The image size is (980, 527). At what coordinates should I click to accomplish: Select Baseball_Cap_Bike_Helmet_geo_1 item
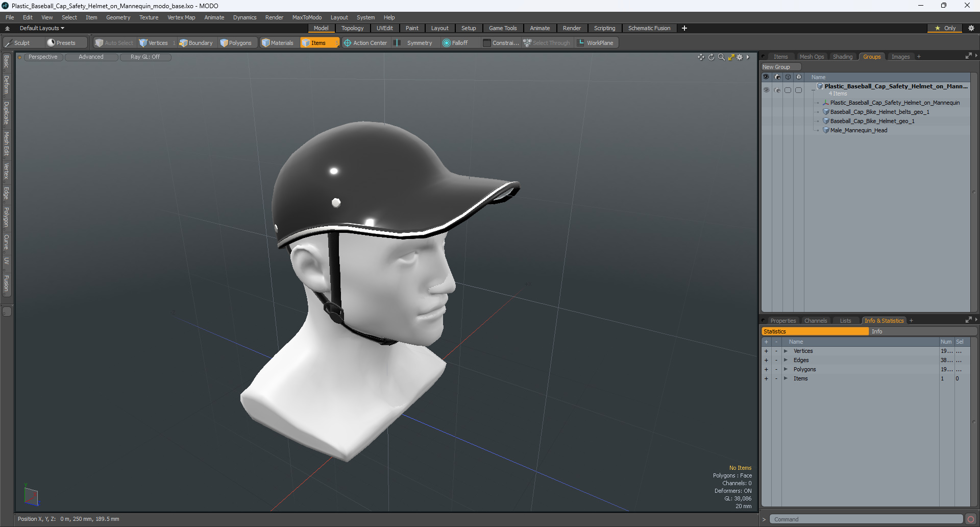(872, 121)
